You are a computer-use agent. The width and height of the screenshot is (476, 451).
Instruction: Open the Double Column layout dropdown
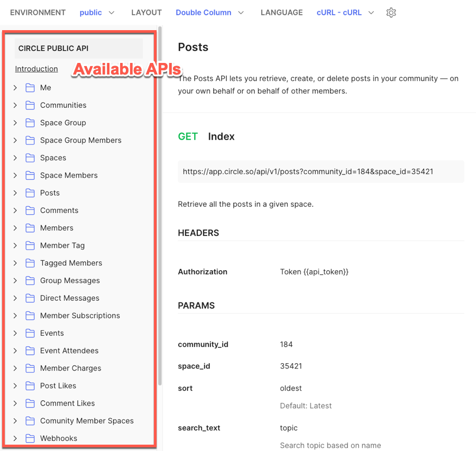pos(209,13)
